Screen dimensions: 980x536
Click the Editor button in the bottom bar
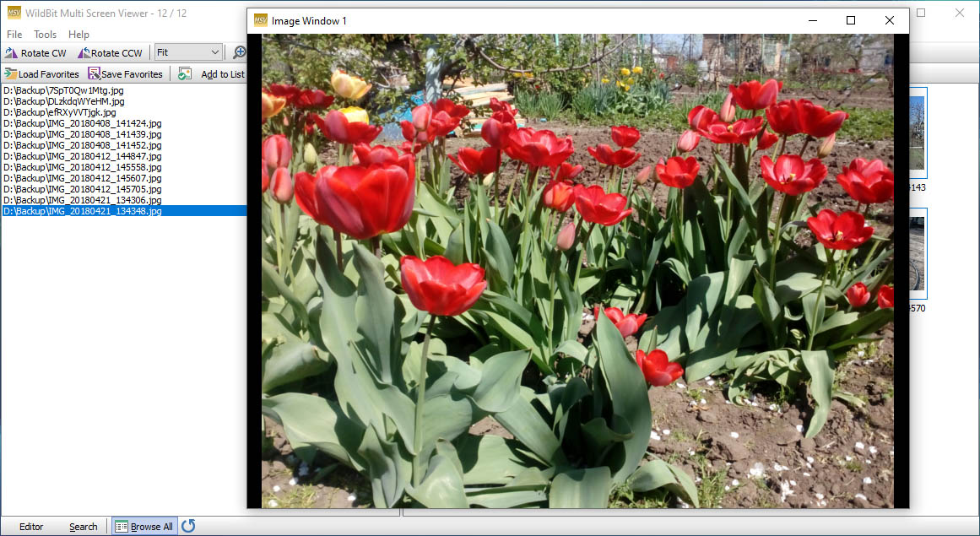point(31,527)
